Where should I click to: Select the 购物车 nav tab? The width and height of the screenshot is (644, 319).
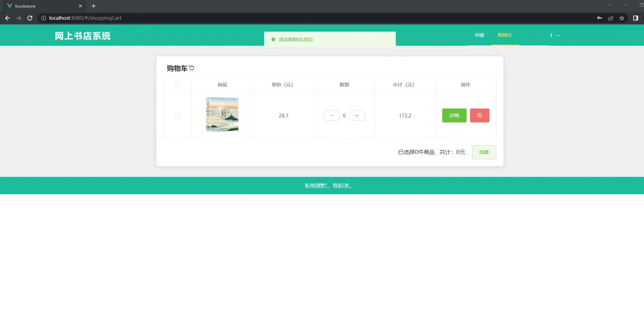(x=505, y=35)
